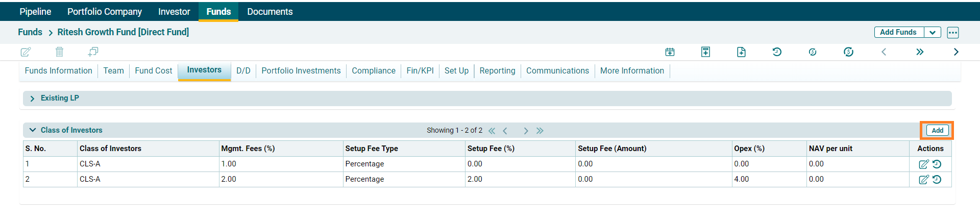The height and width of the screenshot is (220, 980).
Task: Click the Add button in Class of Investors
Action: coord(937,131)
